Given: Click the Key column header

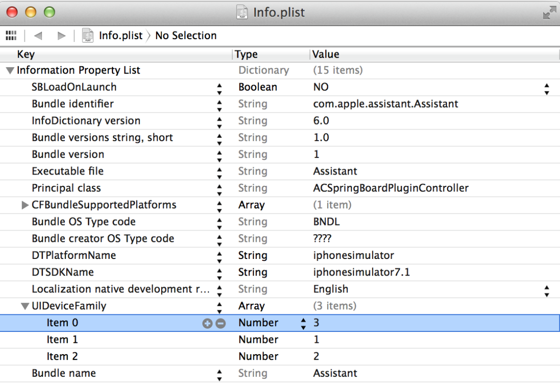Looking at the screenshot, I should pos(26,54).
